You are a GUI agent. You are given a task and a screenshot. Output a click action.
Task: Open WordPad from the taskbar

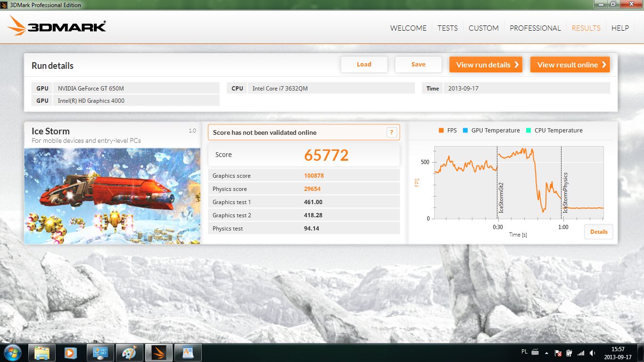tap(188, 353)
